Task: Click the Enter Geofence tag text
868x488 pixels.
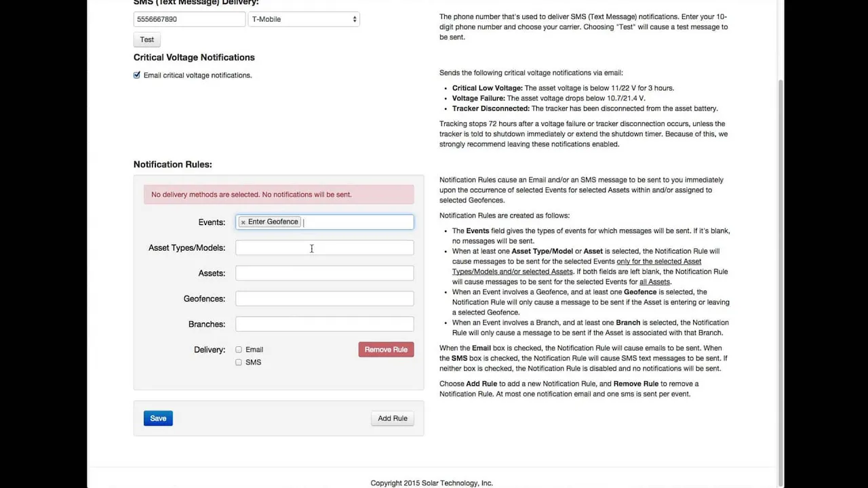Action: pyautogui.click(x=273, y=222)
